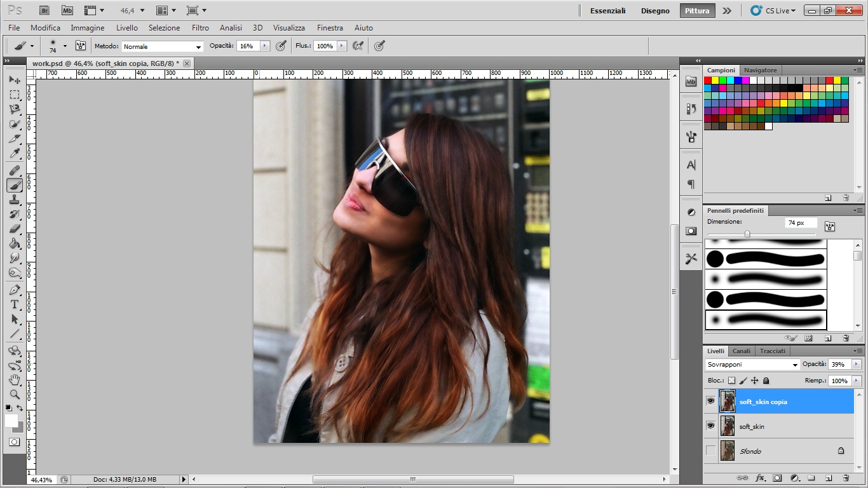Switch to the Navigatore tab

[x=760, y=70]
